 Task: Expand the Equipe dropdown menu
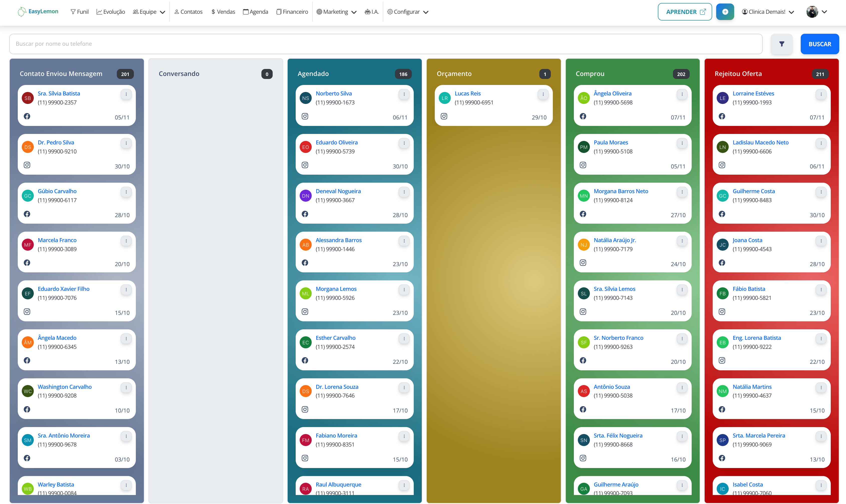[x=149, y=12]
